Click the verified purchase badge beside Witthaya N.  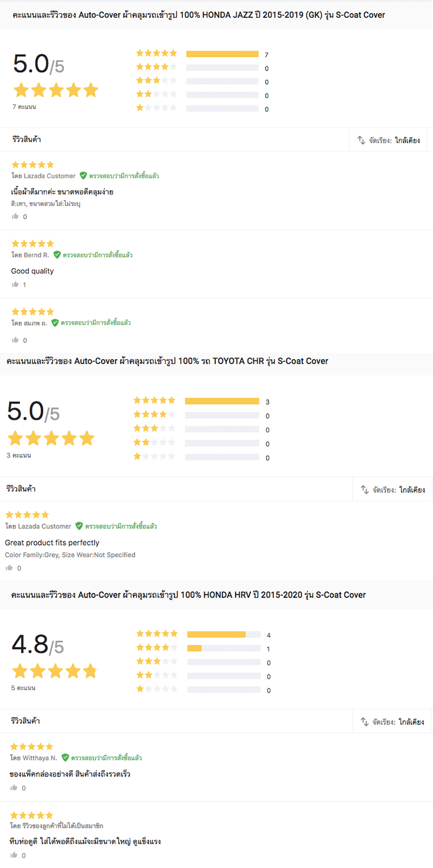tap(102, 757)
